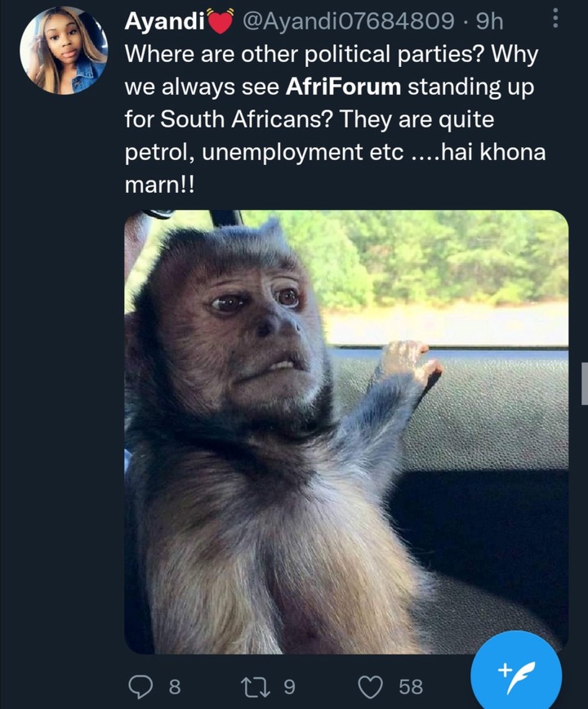The height and width of the screenshot is (709, 588).
Task: Click the retweet count 9
Action: (290, 687)
